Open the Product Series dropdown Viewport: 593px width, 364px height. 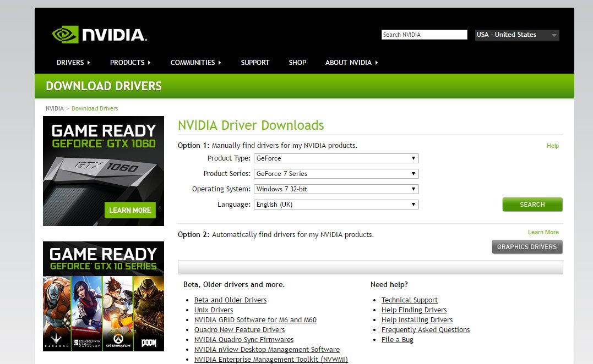(x=336, y=174)
